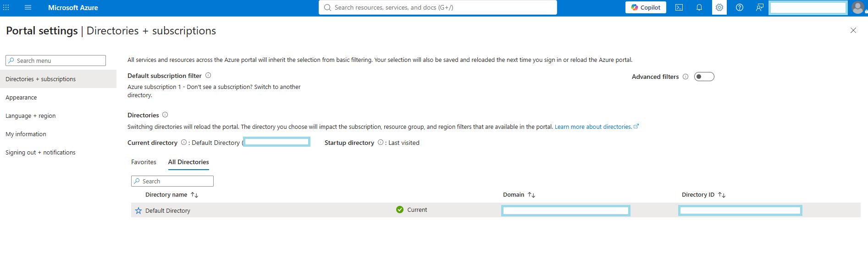Close the Portal settings pane
The width and height of the screenshot is (868, 254).
(853, 30)
